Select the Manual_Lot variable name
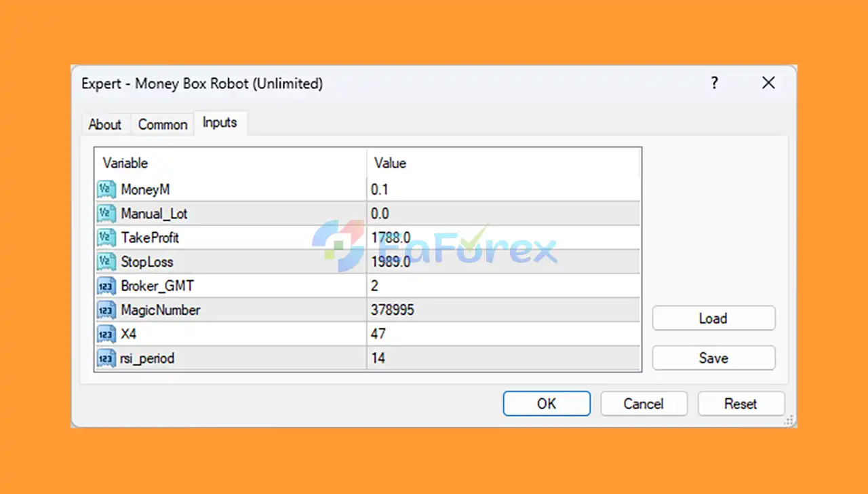The height and width of the screenshot is (494, 868). (x=154, y=214)
